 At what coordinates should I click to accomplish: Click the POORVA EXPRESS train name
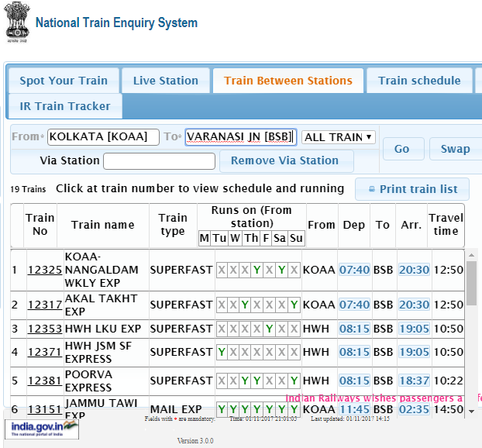point(88,381)
